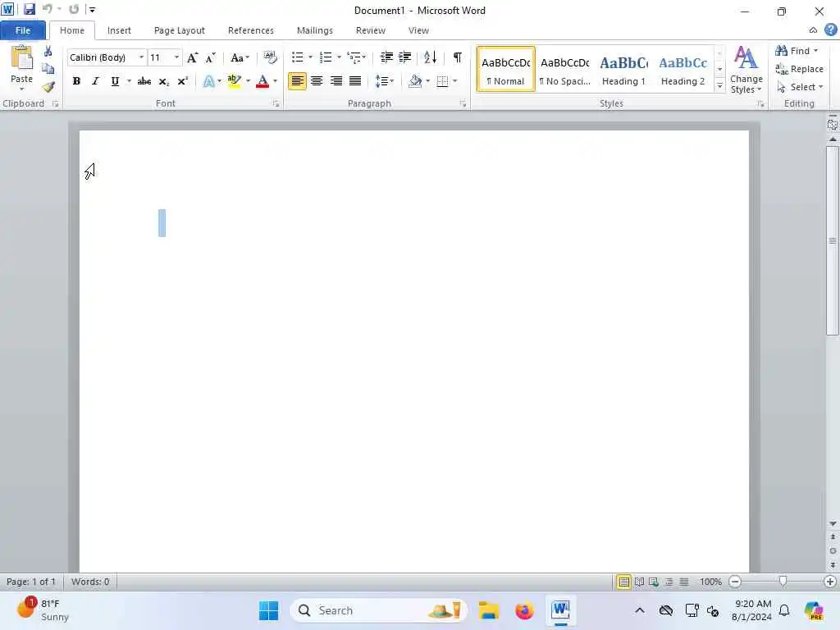Screen dimensions: 840x630
Task: Click the text highlight color marker
Action: tap(234, 81)
